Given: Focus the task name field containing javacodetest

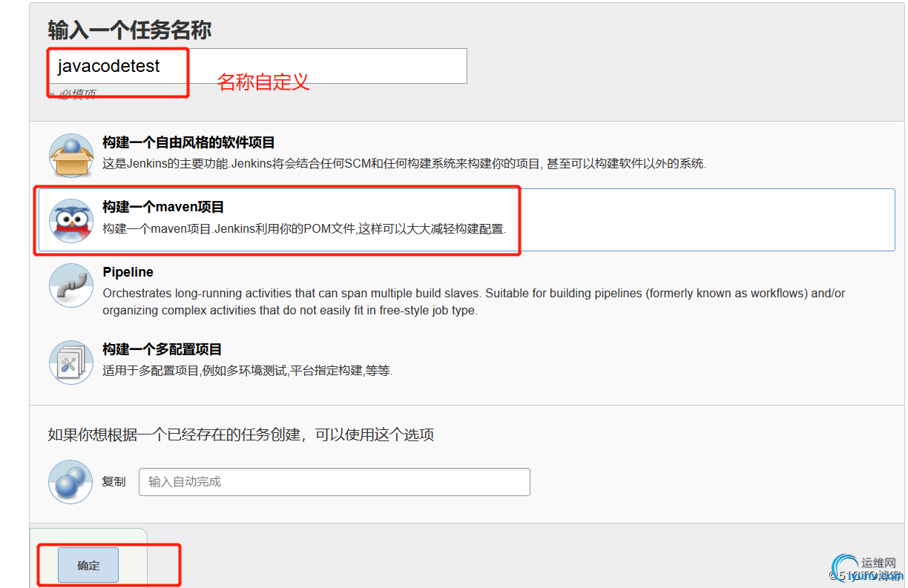Looking at the screenshot, I should coord(257,66).
